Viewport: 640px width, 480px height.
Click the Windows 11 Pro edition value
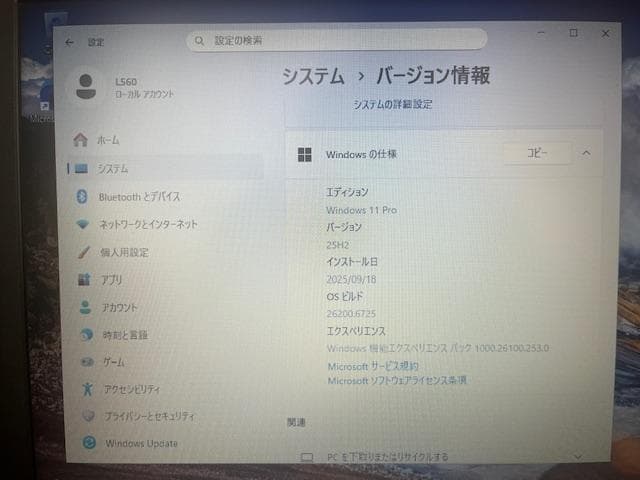361,210
